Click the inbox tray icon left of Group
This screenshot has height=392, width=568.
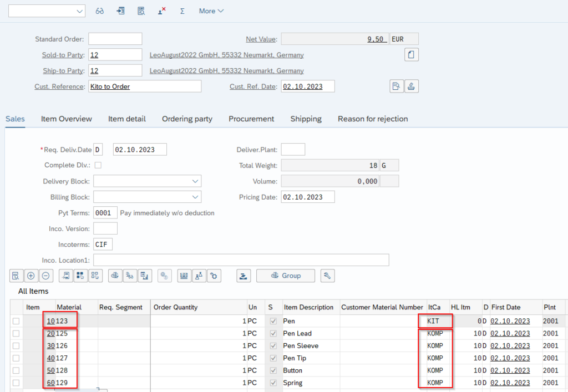point(244,276)
